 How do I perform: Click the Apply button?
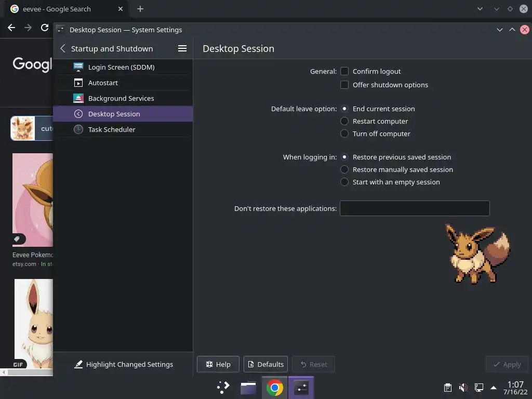pyautogui.click(x=507, y=364)
